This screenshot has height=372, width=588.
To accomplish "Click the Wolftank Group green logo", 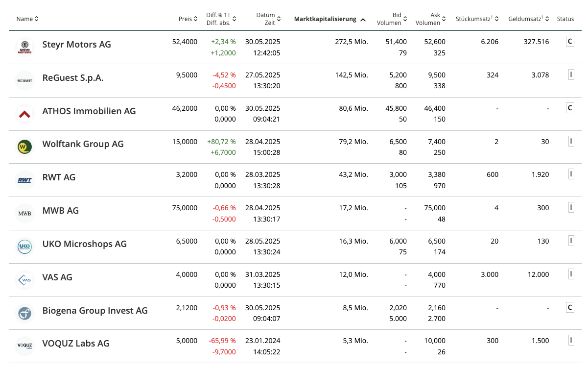I will pyautogui.click(x=24, y=147).
